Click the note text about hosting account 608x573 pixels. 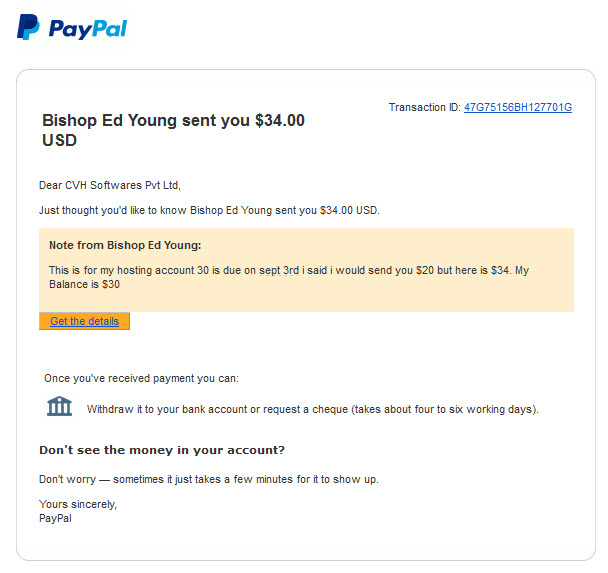tap(289, 277)
